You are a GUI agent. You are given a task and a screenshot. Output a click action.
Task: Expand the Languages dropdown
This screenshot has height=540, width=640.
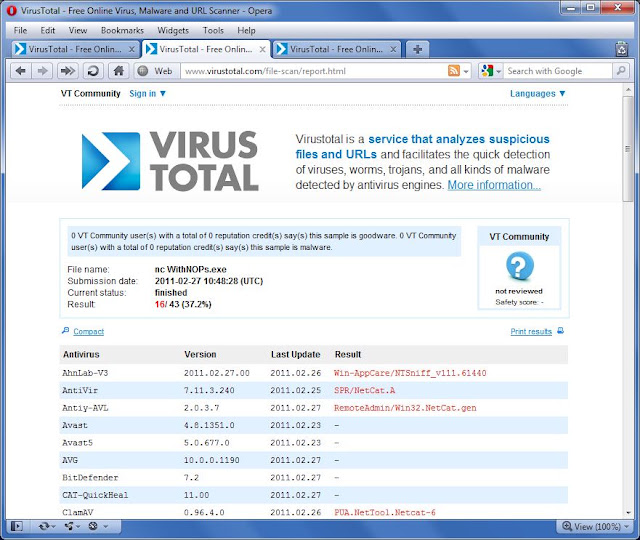(x=538, y=93)
